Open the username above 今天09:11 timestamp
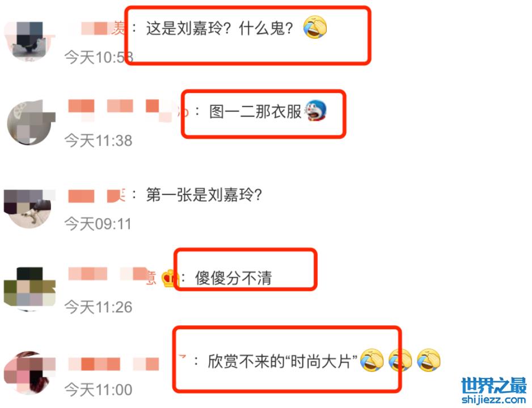 pyautogui.click(x=97, y=196)
